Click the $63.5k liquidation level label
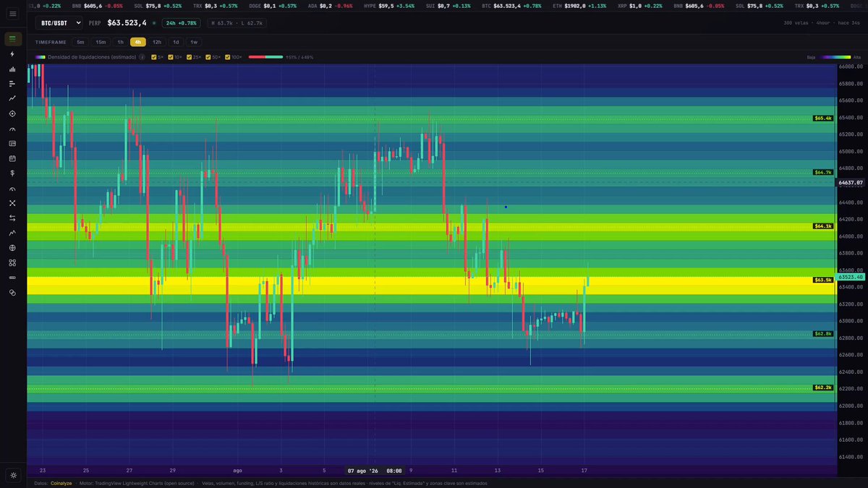Screen dimensions: 868x488 (823, 280)
